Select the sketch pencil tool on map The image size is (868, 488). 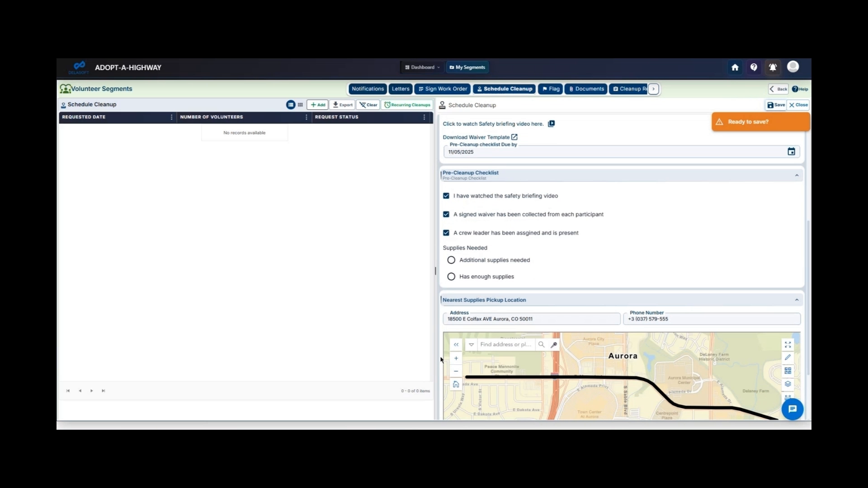click(788, 357)
